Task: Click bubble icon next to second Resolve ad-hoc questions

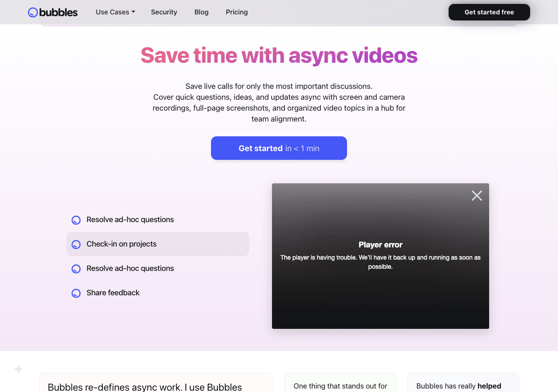Action: [76, 269]
